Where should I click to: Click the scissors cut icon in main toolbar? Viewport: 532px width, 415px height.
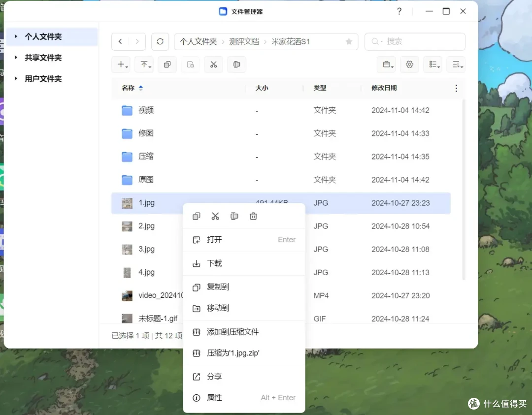213,64
